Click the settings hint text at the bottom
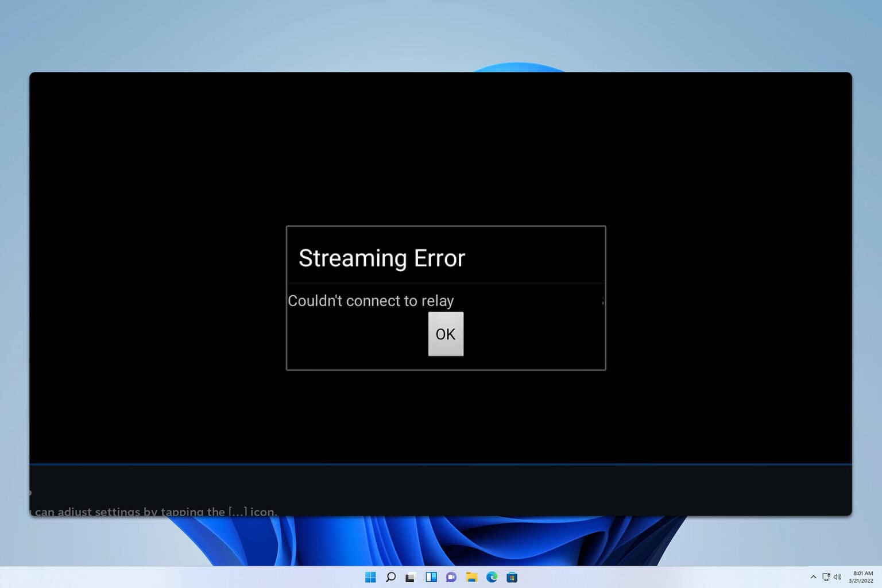The height and width of the screenshot is (588, 882). click(x=152, y=512)
